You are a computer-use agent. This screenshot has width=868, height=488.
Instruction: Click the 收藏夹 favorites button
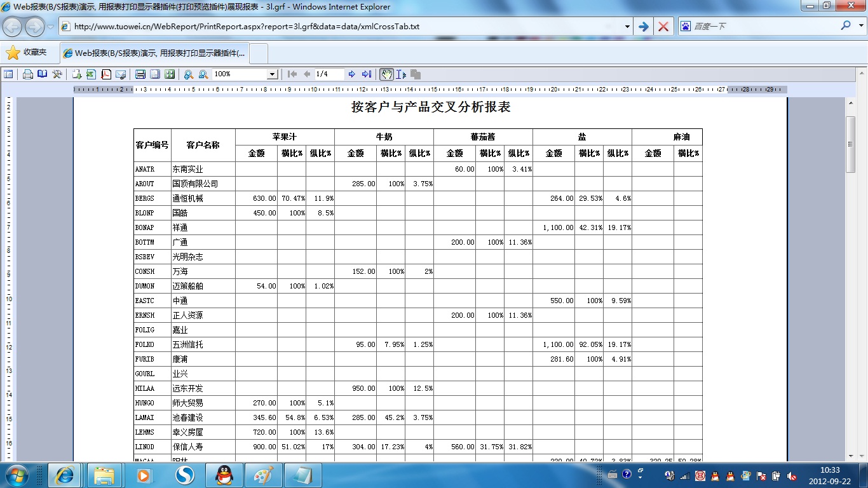(27, 53)
